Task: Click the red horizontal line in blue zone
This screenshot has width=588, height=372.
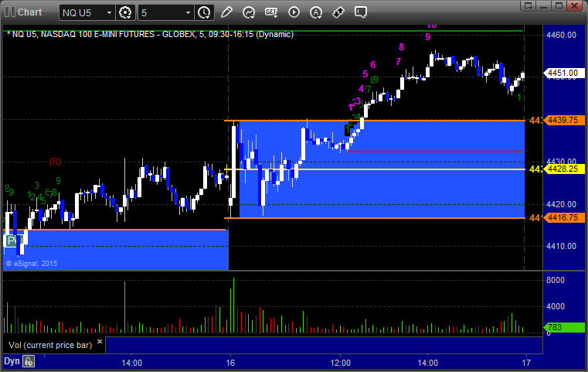Action: tap(435, 152)
